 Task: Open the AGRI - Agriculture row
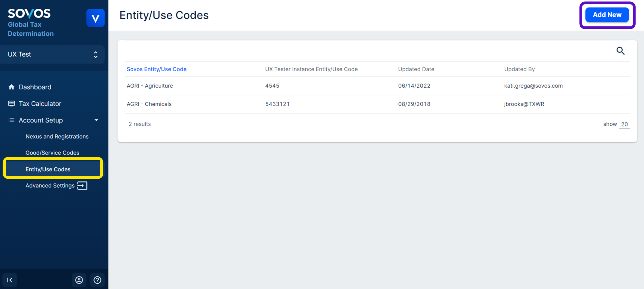click(150, 86)
